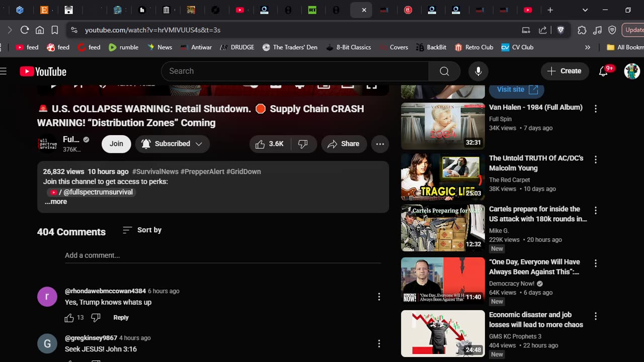
Task: Bookmark this page using the bookmark icon
Action: [x=55, y=30]
